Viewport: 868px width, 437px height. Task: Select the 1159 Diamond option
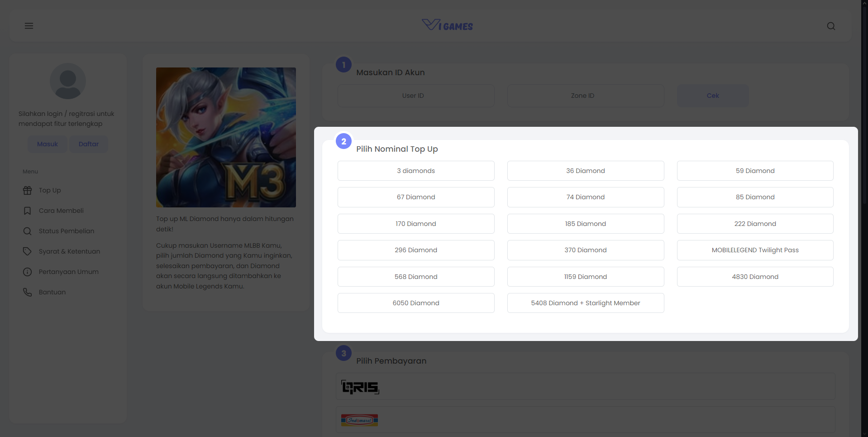pos(586,277)
